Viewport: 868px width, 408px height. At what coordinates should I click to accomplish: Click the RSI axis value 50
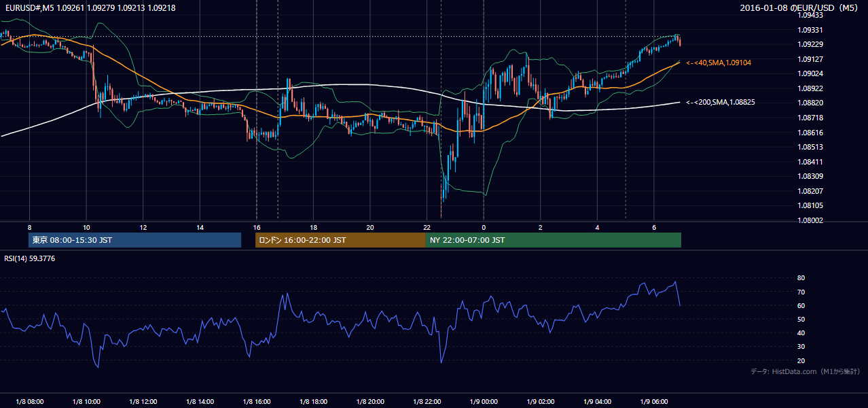tap(801, 320)
